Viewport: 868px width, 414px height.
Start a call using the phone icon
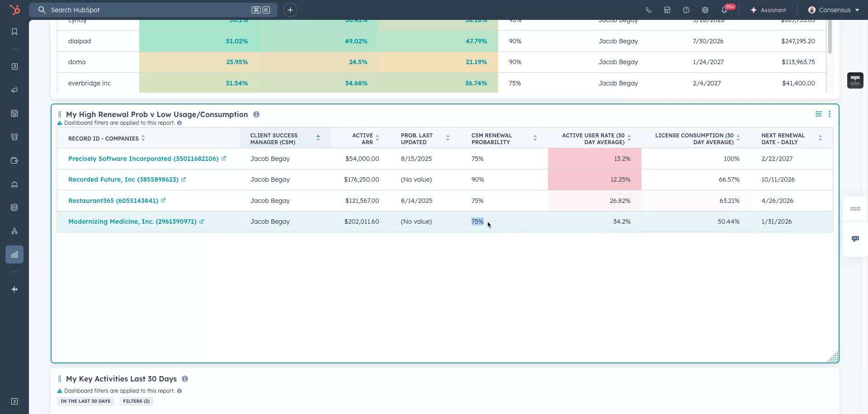648,9
